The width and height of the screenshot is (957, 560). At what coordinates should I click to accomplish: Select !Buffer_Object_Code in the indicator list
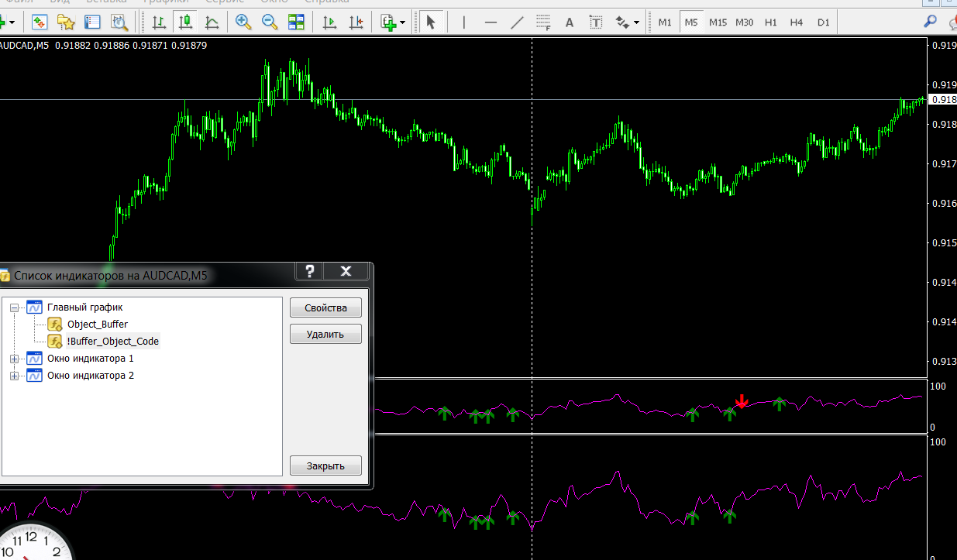click(113, 342)
